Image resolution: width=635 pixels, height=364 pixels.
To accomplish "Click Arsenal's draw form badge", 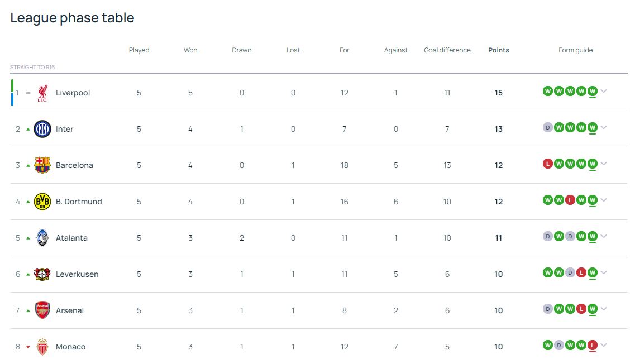I will pos(547,309).
